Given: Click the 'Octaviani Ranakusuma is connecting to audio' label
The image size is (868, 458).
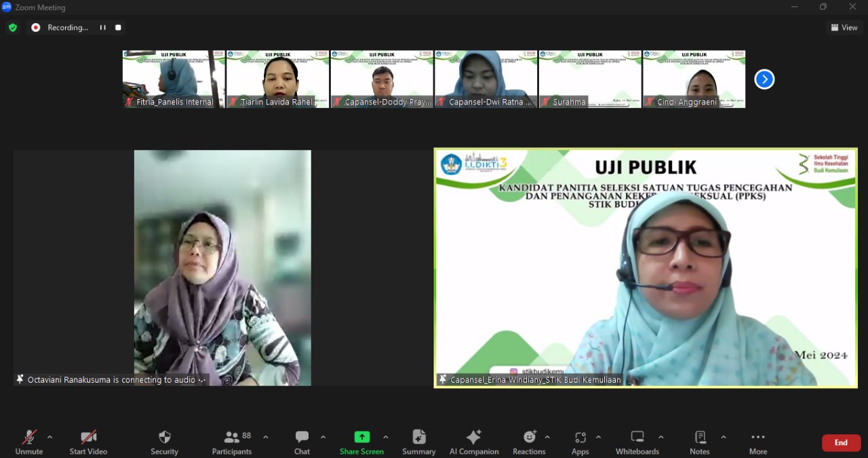Looking at the screenshot, I should pos(111,380).
